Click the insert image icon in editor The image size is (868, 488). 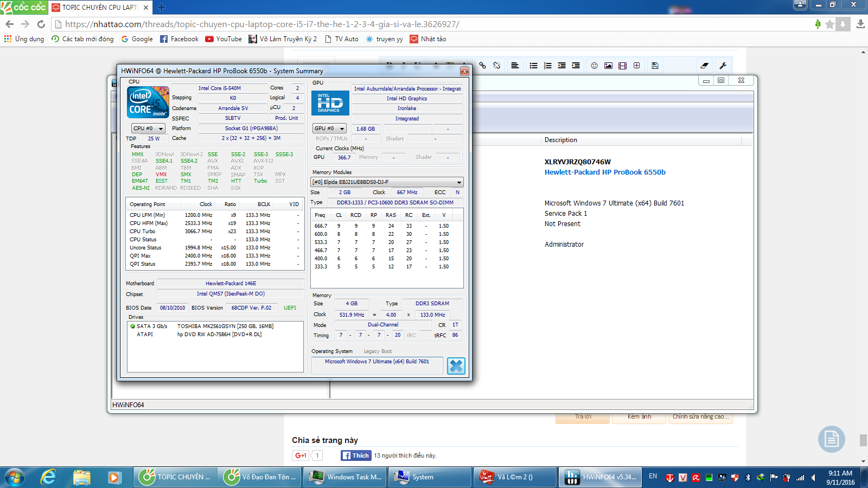609,66
